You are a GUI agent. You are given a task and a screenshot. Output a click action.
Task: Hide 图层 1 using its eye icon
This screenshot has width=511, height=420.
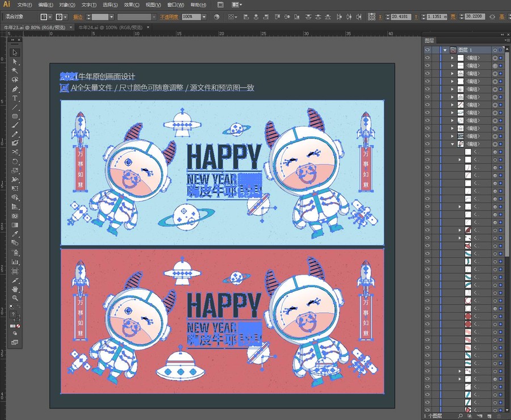pyautogui.click(x=427, y=50)
